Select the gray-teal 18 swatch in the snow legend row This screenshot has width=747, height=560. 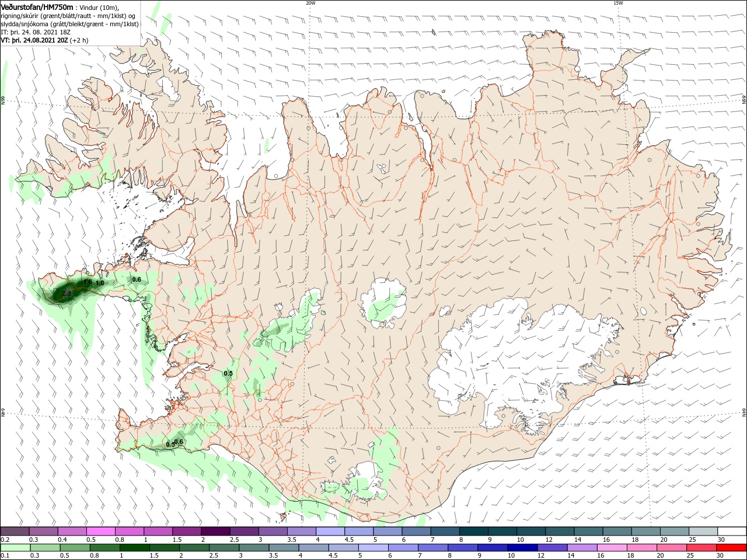(x=645, y=531)
